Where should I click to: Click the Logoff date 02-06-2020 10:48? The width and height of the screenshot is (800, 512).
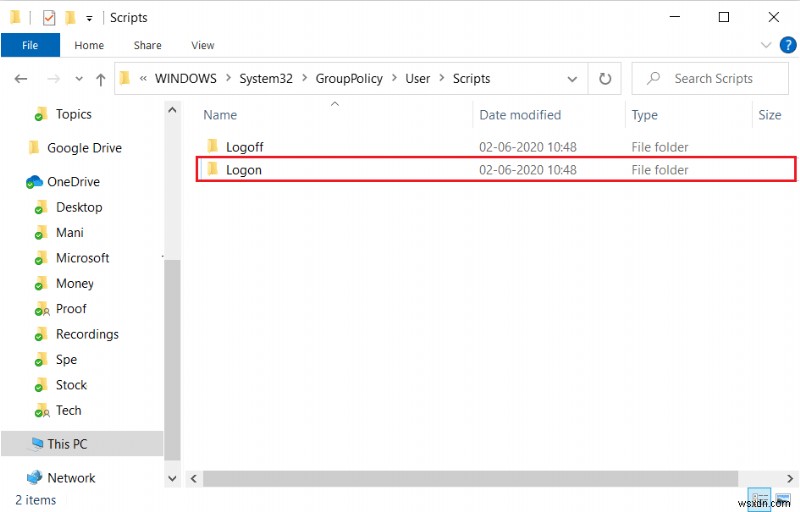coord(528,147)
